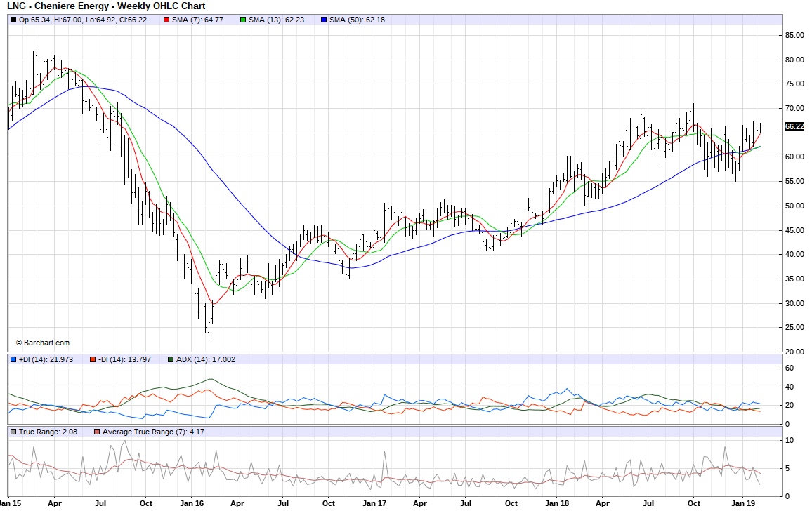The width and height of the screenshot is (812, 525).
Task: Click the blue SMA (50) legend swatch
Action: pyautogui.click(x=322, y=20)
